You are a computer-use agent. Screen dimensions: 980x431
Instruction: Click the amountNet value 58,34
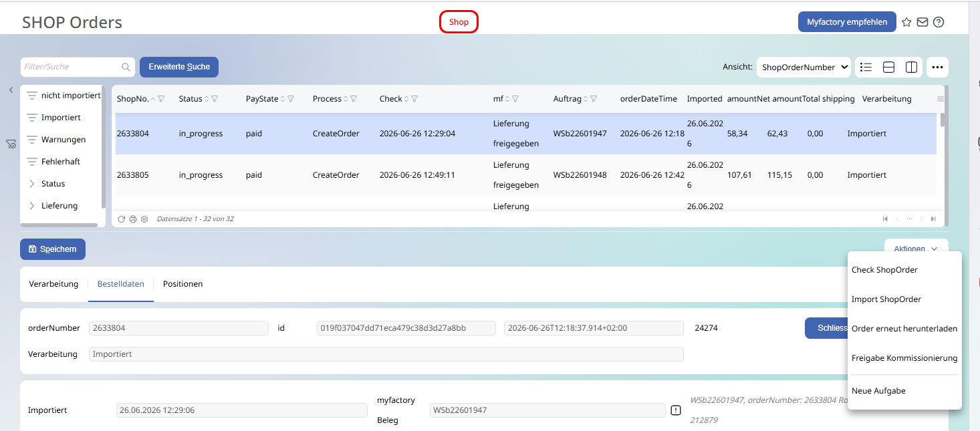737,134
